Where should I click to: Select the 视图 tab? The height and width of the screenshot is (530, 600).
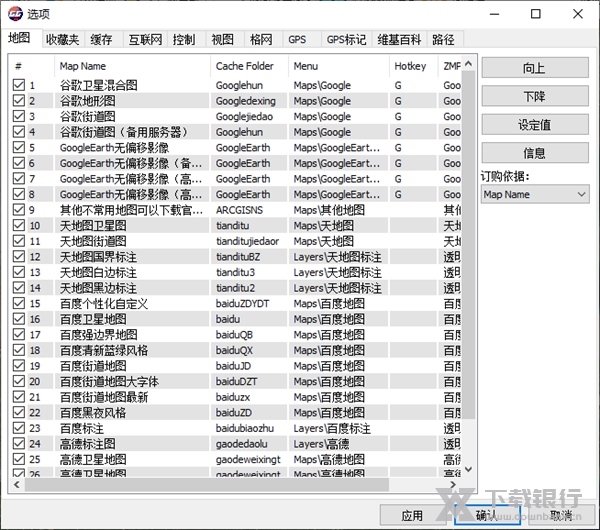223,39
